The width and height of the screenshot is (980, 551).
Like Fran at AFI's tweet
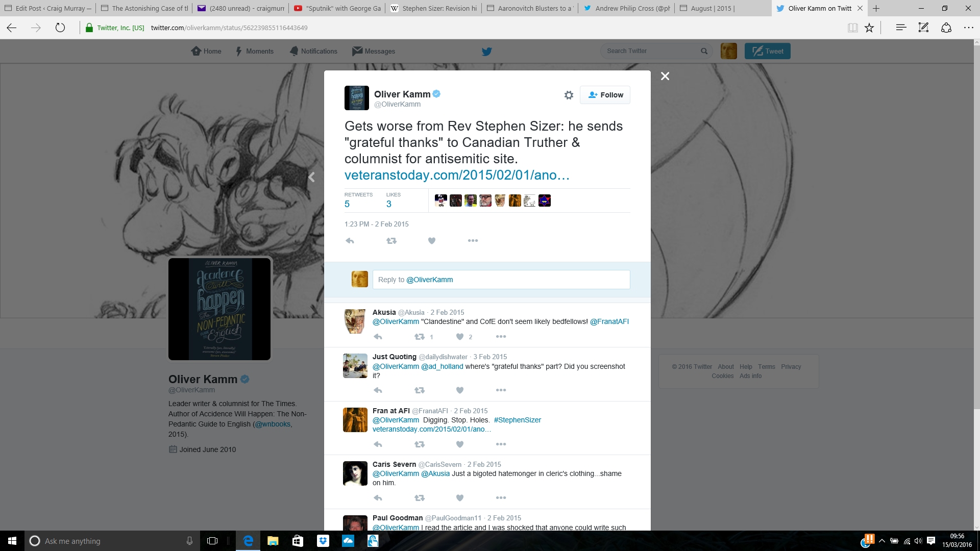coord(460,444)
